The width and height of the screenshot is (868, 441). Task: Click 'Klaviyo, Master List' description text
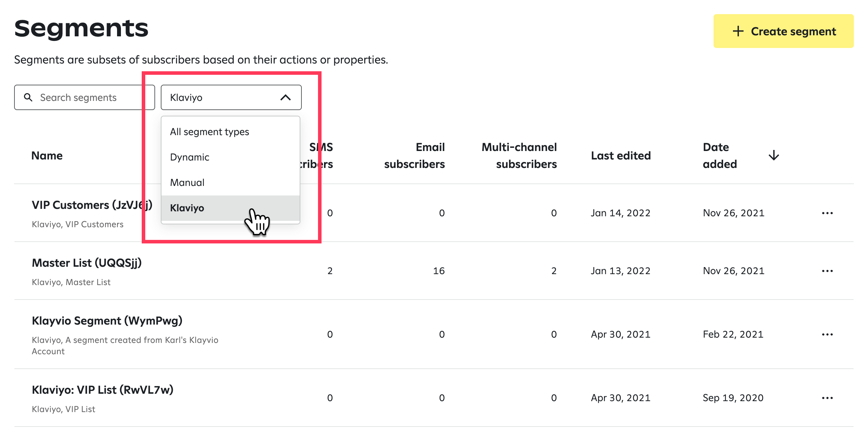(x=71, y=282)
